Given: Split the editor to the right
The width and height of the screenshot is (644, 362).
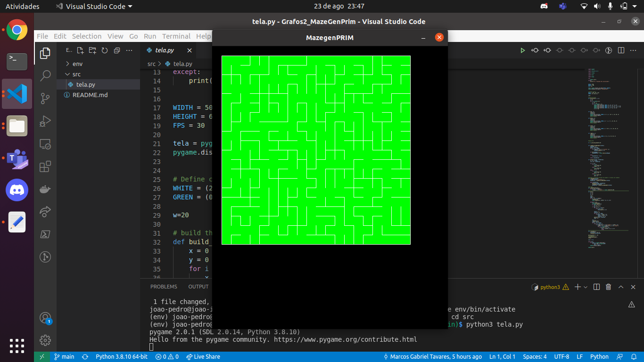Looking at the screenshot, I should point(621,50).
